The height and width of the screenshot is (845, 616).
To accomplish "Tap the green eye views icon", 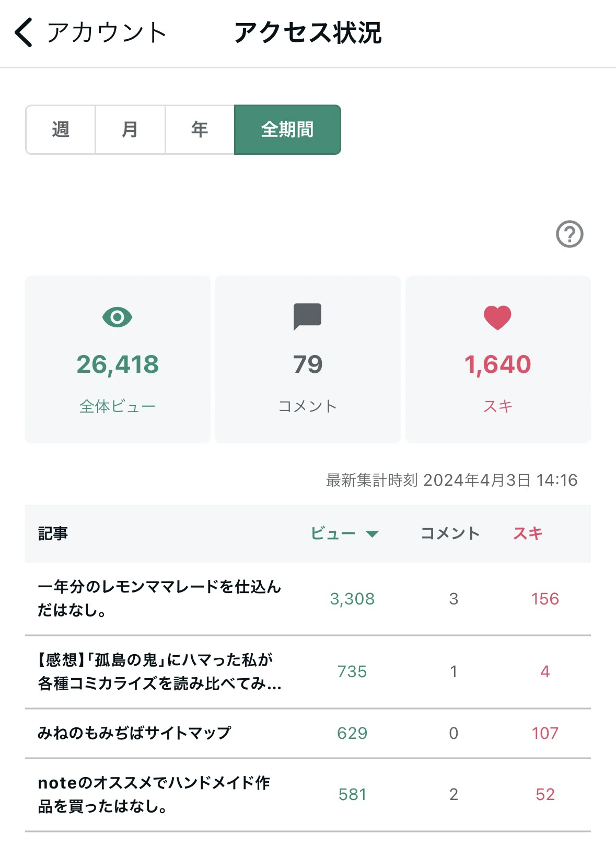I will pyautogui.click(x=117, y=317).
